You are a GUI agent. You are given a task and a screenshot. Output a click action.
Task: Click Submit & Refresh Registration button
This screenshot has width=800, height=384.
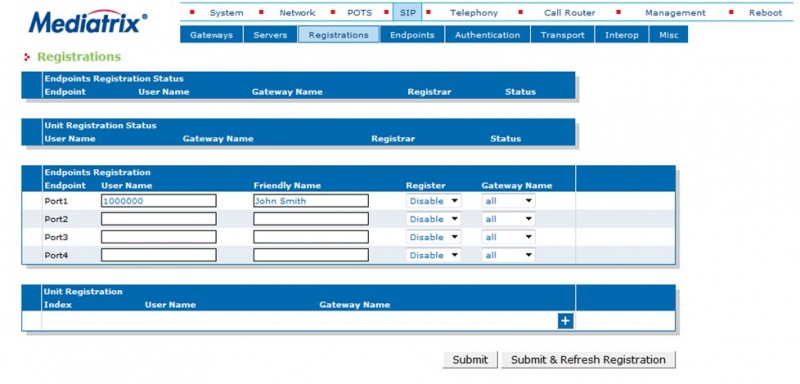pyautogui.click(x=588, y=360)
